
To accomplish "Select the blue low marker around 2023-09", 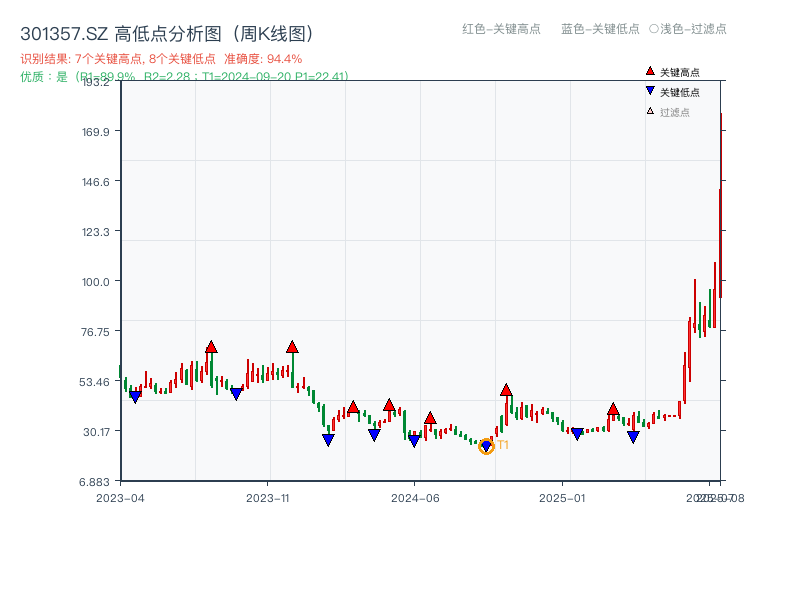I will coord(236,394).
